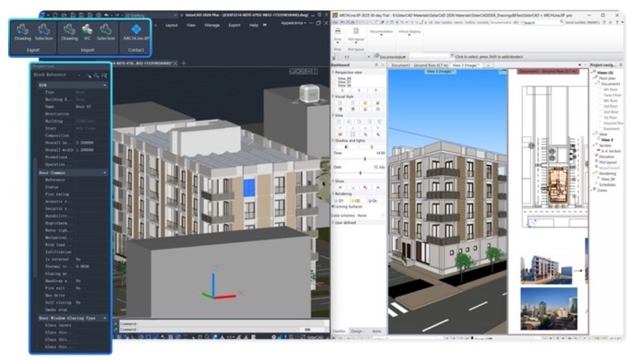This screenshot has width=644, height=362.
Task: Click the Plot layout icon
Action: 356,34
